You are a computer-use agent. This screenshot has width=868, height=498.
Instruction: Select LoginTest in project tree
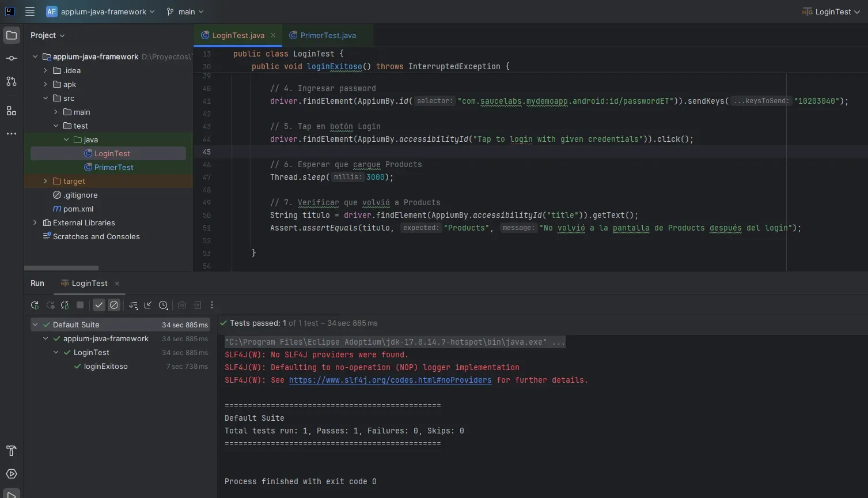tap(108, 153)
